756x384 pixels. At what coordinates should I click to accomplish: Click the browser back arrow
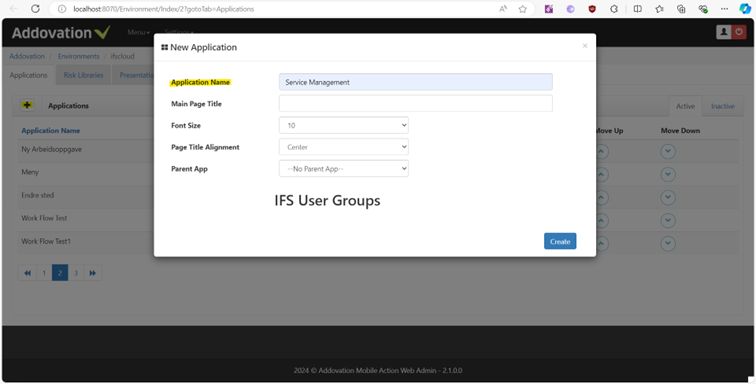14,9
